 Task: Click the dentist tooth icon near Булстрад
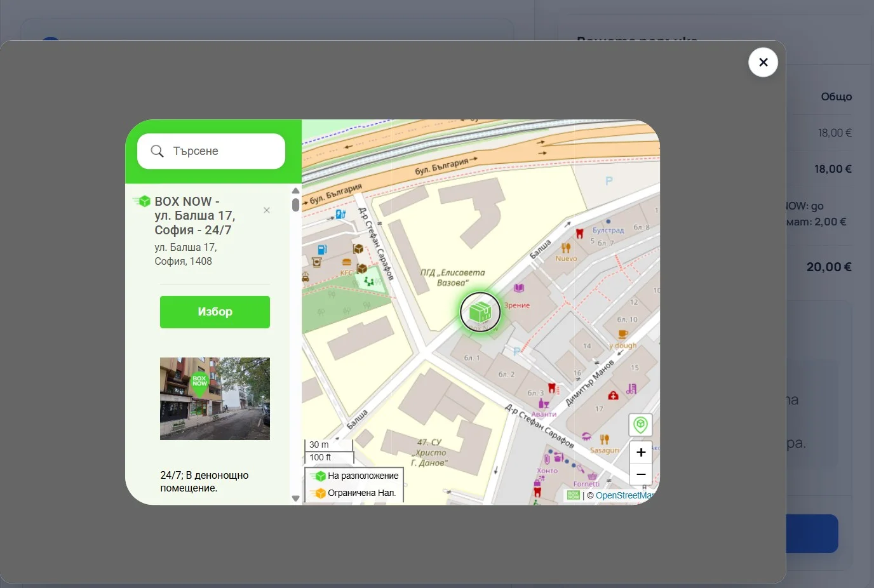click(579, 234)
